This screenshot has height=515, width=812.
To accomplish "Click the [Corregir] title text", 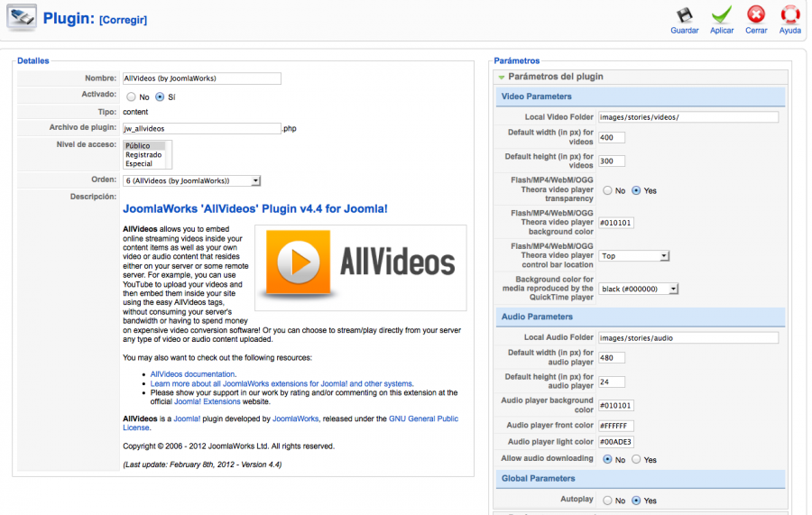I will coord(124,20).
